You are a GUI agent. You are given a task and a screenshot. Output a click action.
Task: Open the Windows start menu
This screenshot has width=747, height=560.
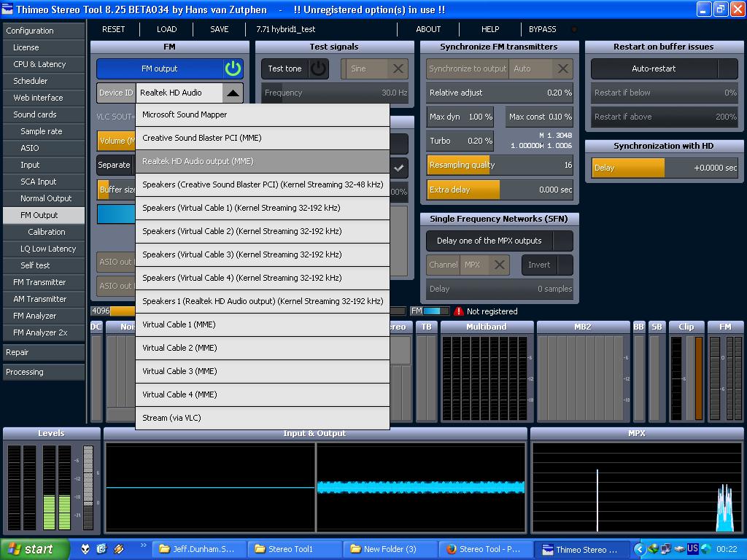[34, 549]
